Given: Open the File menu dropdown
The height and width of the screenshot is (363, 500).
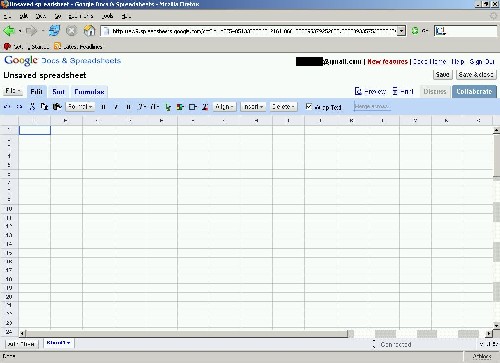Looking at the screenshot, I should coord(13,91).
